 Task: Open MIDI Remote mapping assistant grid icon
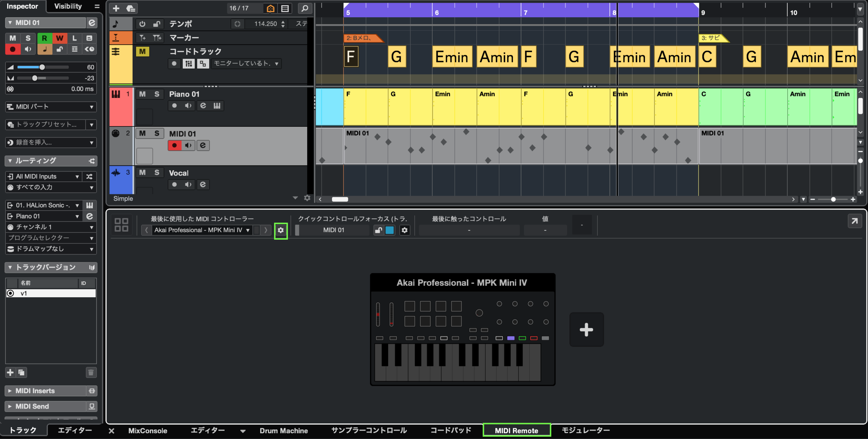(121, 225)
